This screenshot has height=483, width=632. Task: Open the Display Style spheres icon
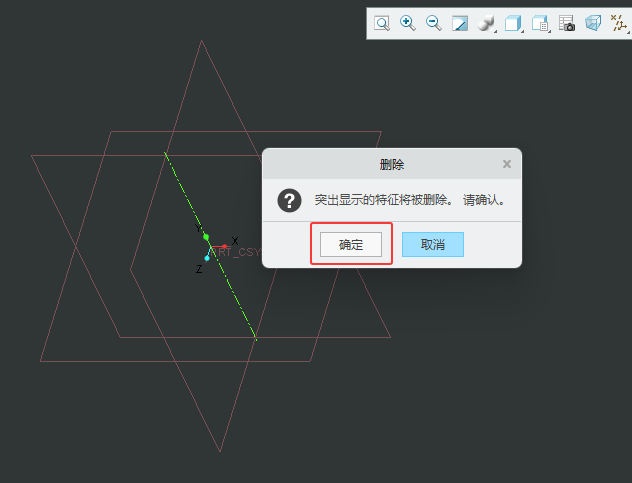[x=486, y=23]
